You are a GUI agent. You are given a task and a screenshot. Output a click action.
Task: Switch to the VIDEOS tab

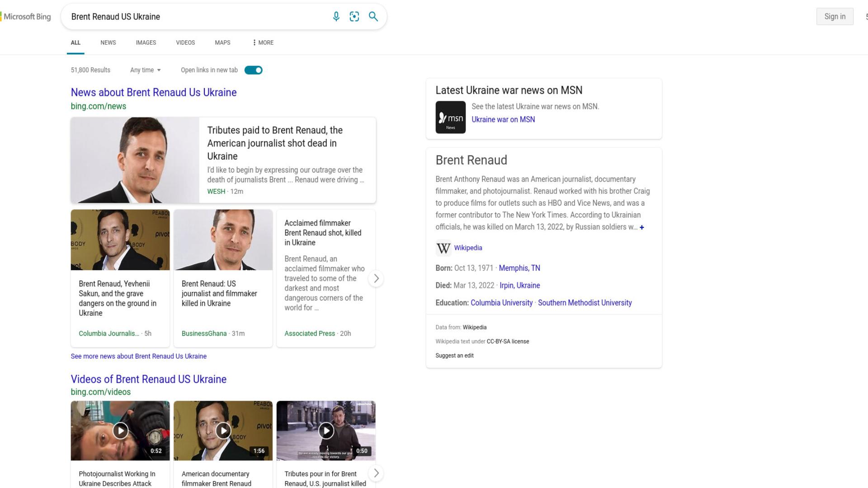pyautogui.click(x=185, y=42)
